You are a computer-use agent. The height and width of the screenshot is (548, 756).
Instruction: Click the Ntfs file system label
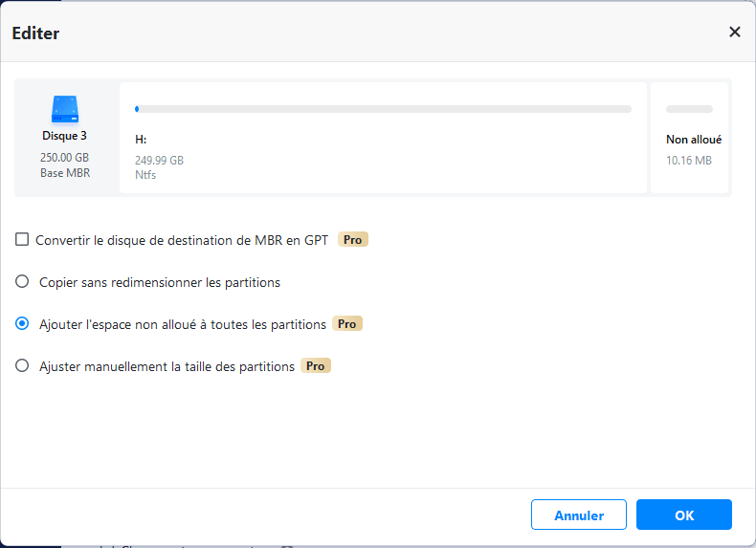pyautogui.click(x=145, y=175)
